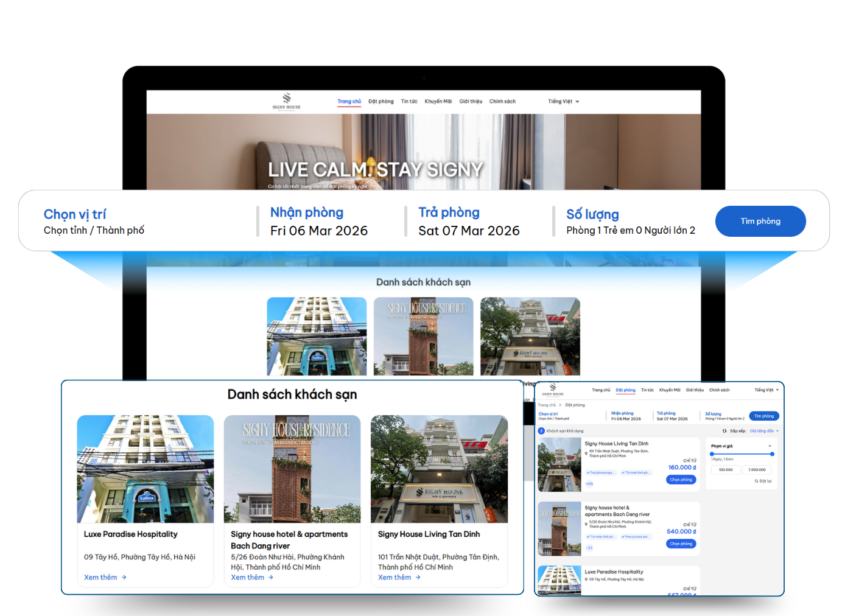Open the Khuyến Mãi menu in main header
This screenshot has width=845, height=616.
[438, 102]
